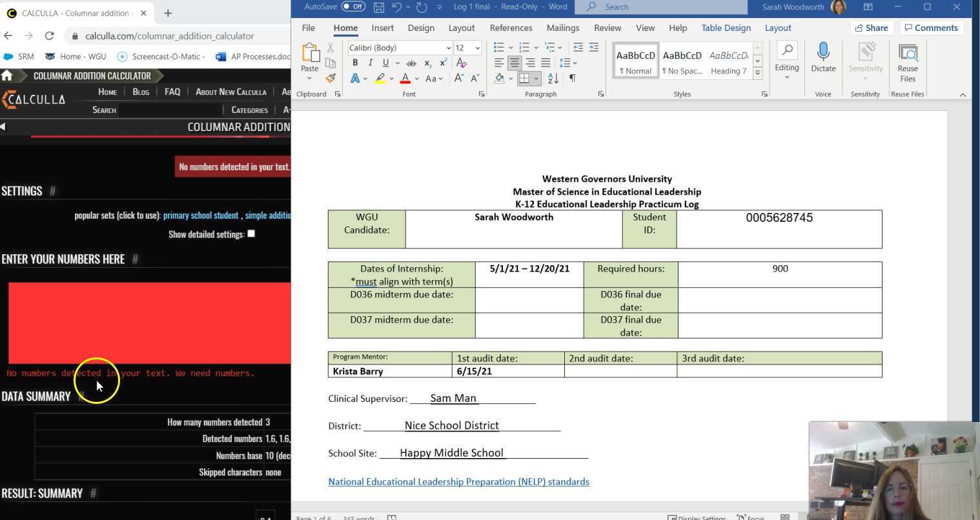Toggle bold formatting in the ribbon

pyautogui.click(x=354, y=63)
